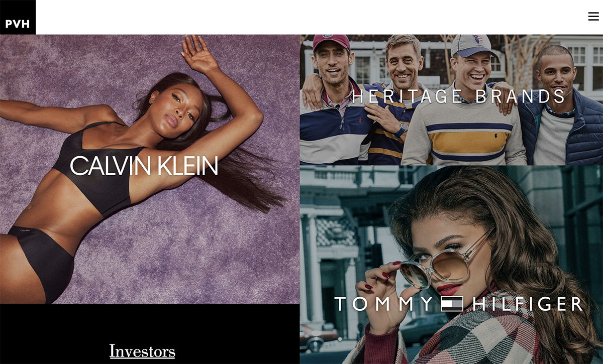This screenshot has height=364, width=603.
Task: Click the Tommy Hilfiger flag emblem
Action: tap(452, 304)
